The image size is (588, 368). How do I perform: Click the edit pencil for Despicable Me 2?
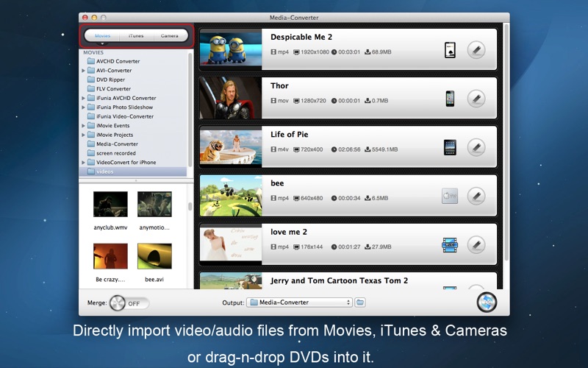point(476,50)
